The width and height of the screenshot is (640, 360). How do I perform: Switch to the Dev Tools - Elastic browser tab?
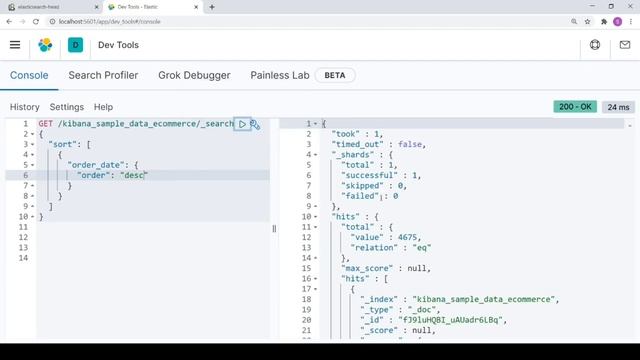point(153,7)
